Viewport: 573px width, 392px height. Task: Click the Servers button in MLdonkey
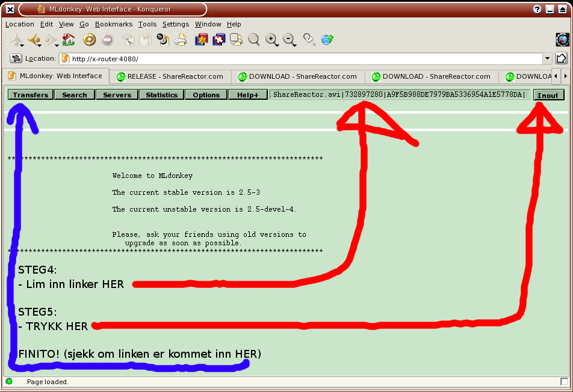(x=117, y=95)
